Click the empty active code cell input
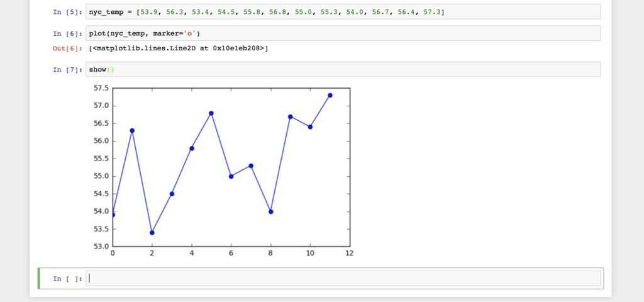This screenshot has height=302, width=644. (343, 279)
